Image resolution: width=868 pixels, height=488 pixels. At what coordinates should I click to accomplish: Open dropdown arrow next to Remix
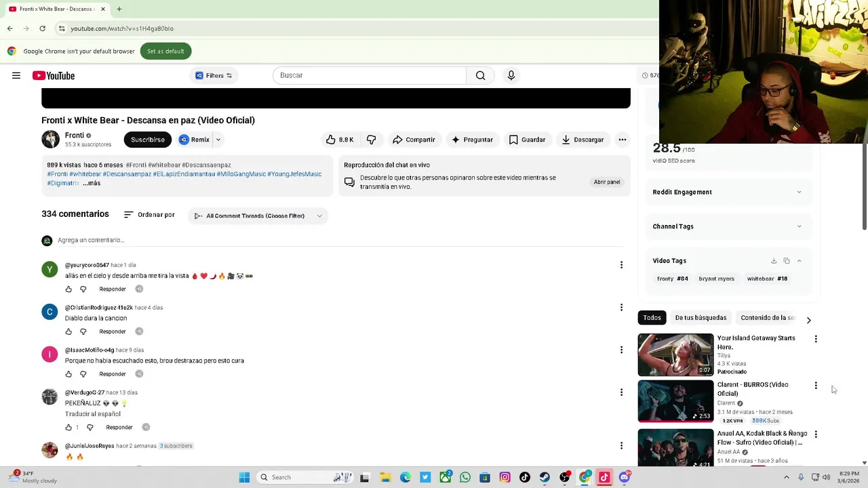click(218, 140)
